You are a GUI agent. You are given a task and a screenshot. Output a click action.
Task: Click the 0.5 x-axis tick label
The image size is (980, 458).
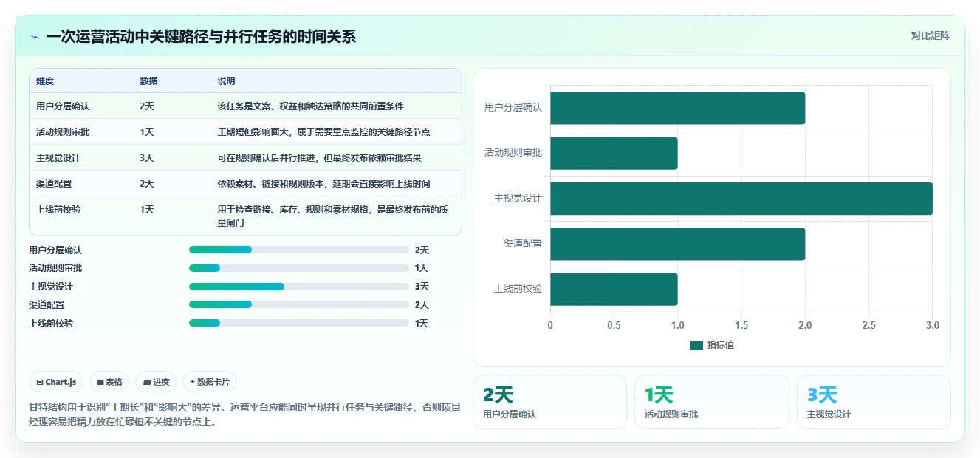pos(614,326)
